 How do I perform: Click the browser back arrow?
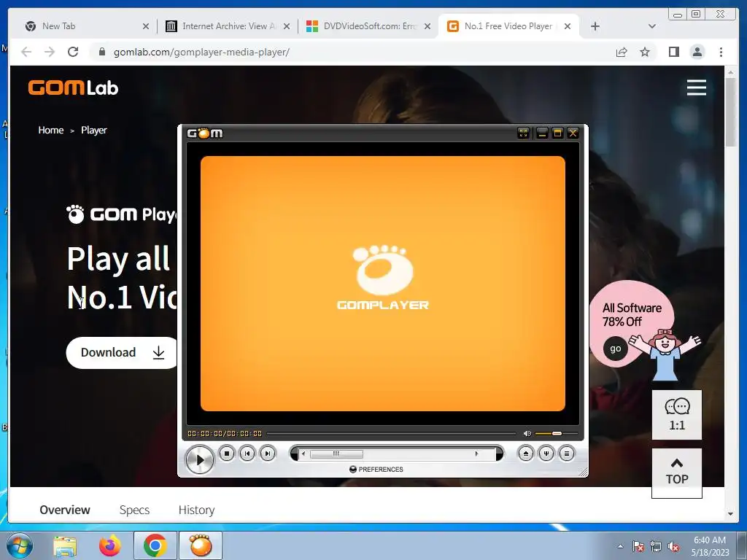(x=26, y=52)
